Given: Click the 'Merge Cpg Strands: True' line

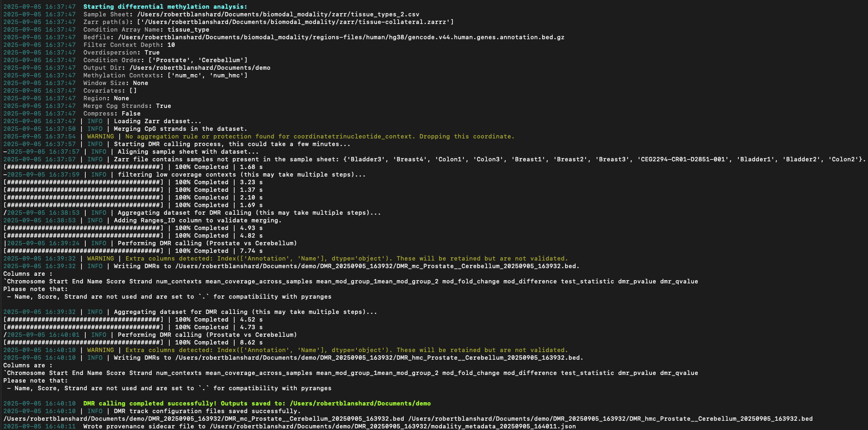Looking at the screenshot, I should click(127, 106).
